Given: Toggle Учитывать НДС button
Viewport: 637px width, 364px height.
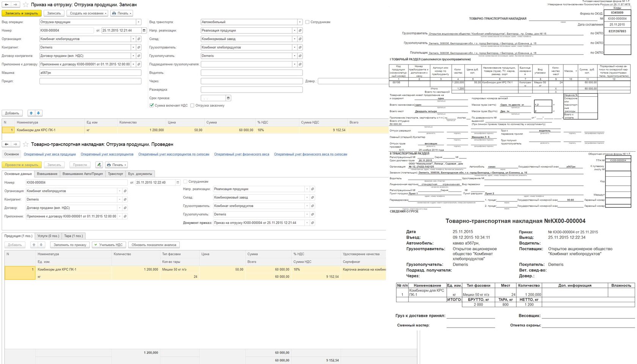Looking at the screenshot, I should coord(109,245).
